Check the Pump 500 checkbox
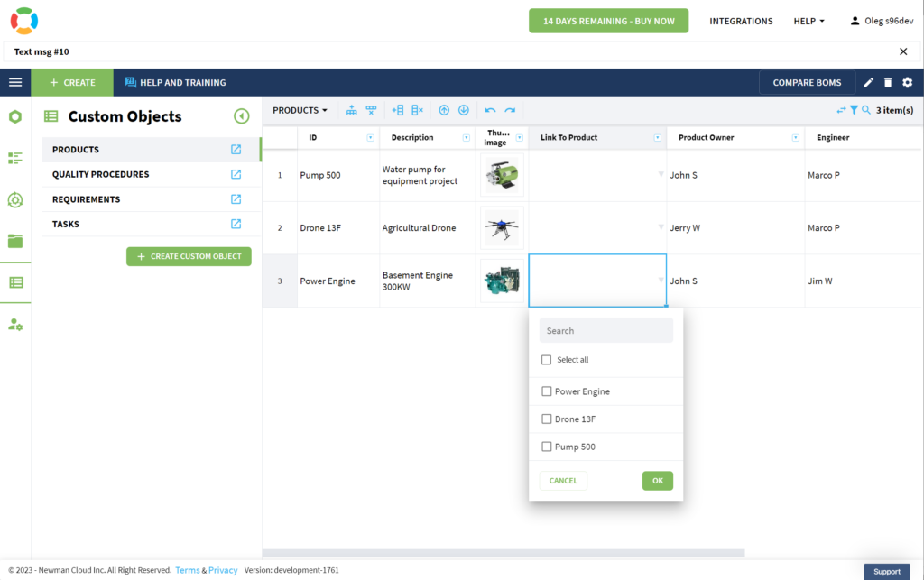 coord(546,447)
